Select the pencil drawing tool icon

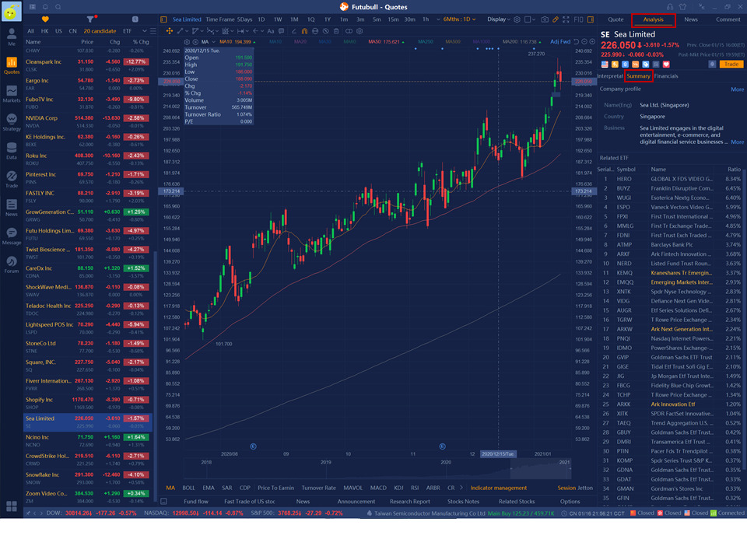click(555, 19)
